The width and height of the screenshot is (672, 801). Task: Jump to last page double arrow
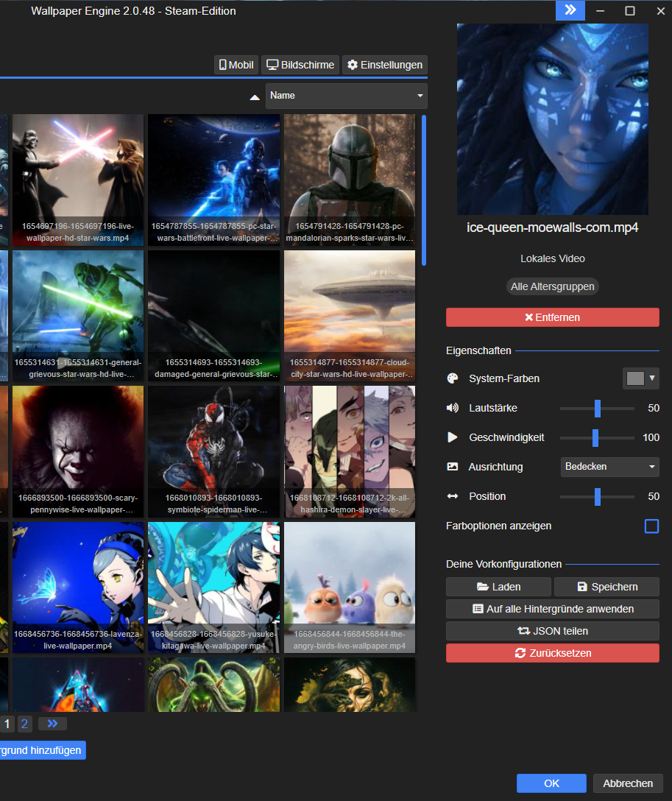pos(52,724)
